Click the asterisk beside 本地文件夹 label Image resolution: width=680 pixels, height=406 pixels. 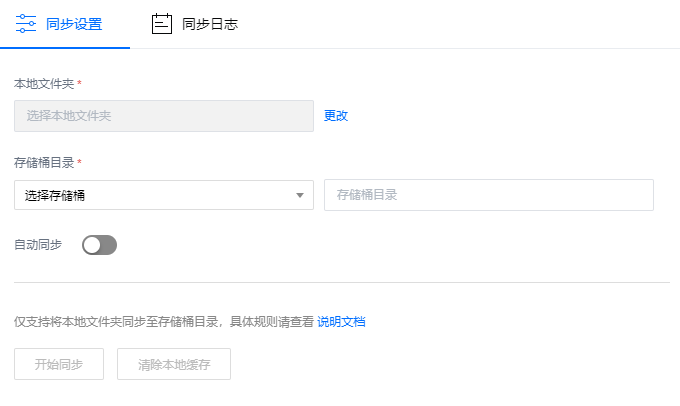79,83
